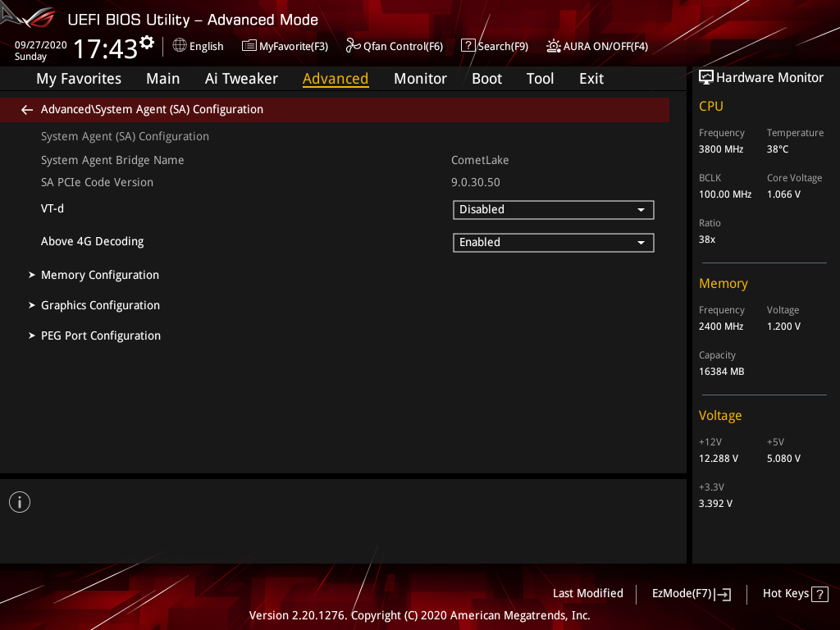Click Memory frequency 2400 MHz value

tap(720, 326)
